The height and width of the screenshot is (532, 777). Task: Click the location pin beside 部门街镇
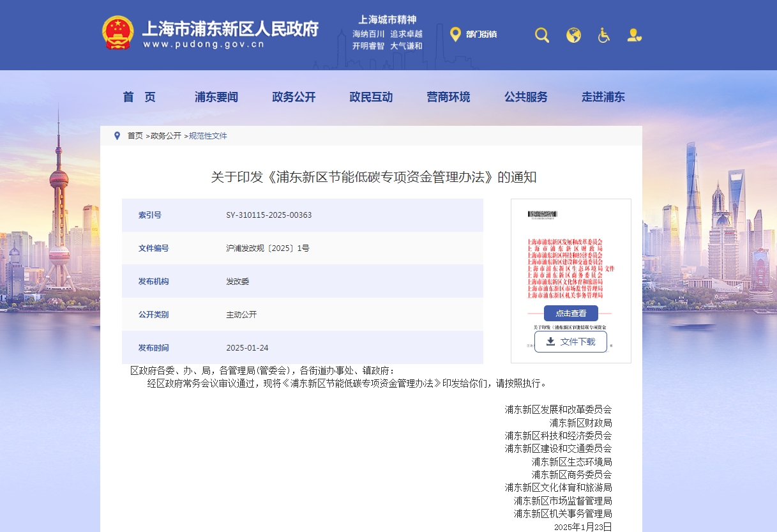[x=455, y=34]
